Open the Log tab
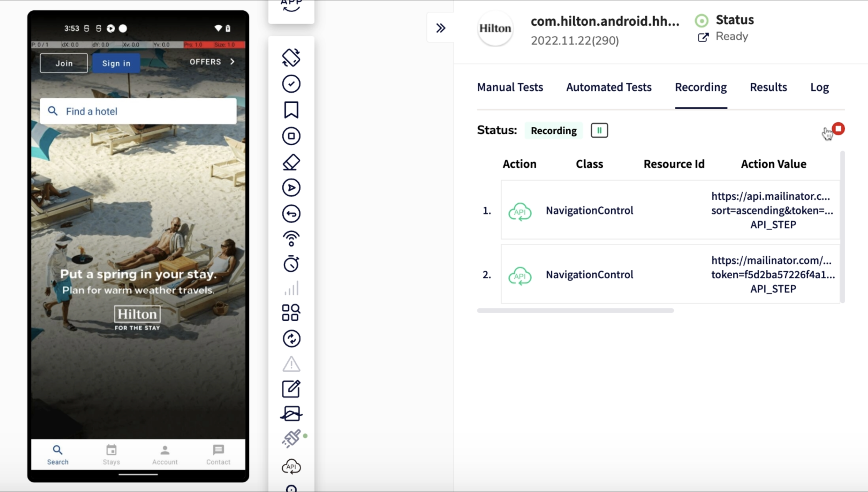The width and height of the screenshot is (868, 492). point(820,88)
